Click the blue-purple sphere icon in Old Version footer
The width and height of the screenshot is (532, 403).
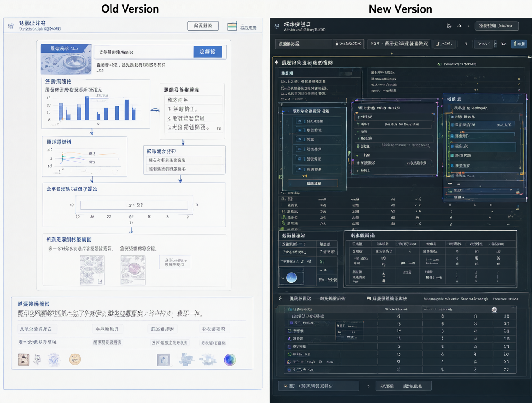point(230,359)
